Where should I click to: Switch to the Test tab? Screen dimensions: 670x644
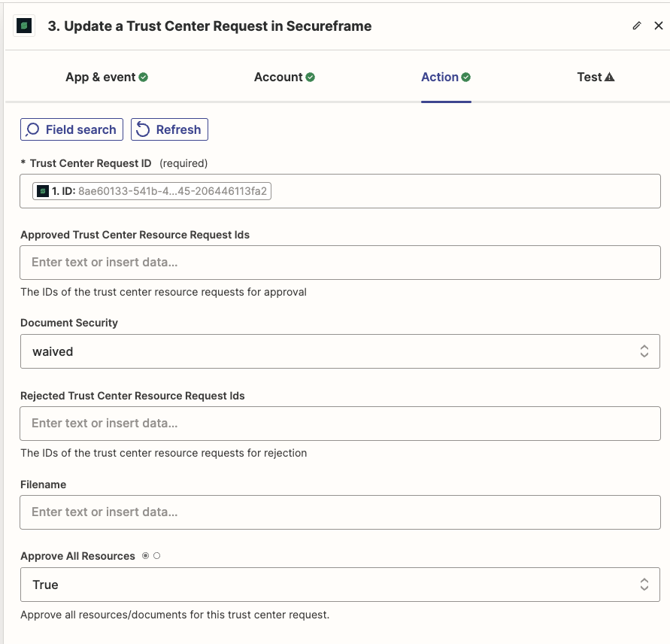[596, 77]
